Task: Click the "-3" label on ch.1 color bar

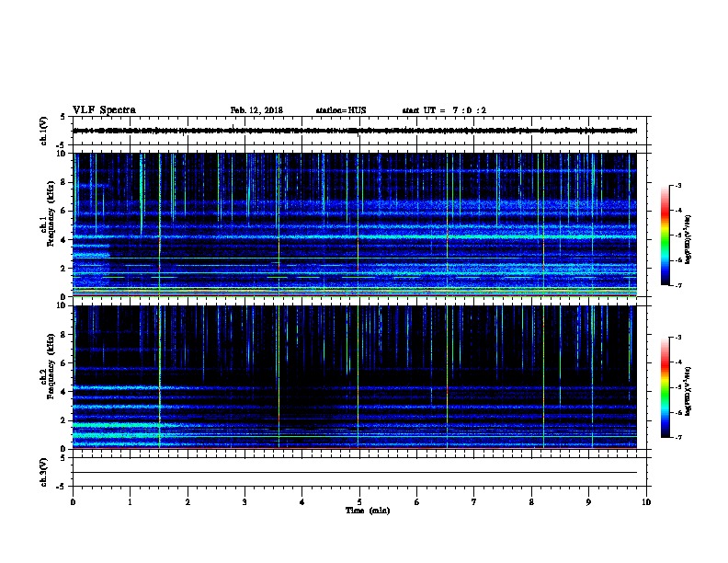Action: (678, 185)
